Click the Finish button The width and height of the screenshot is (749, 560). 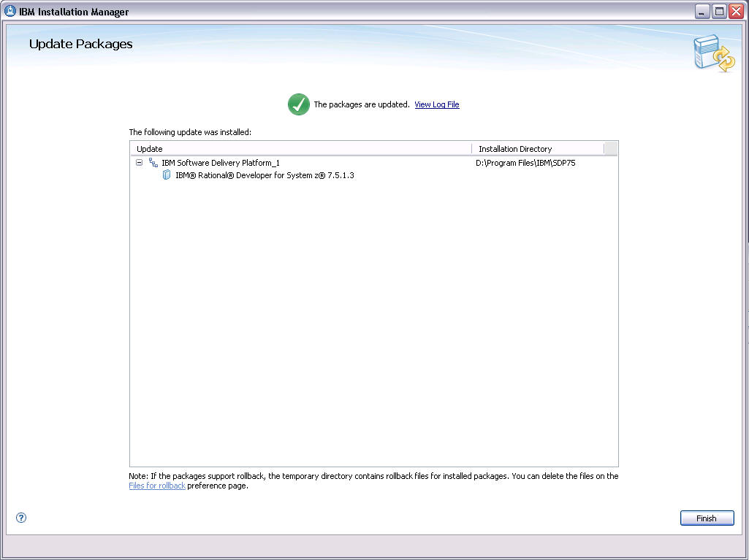coord(707,518)
